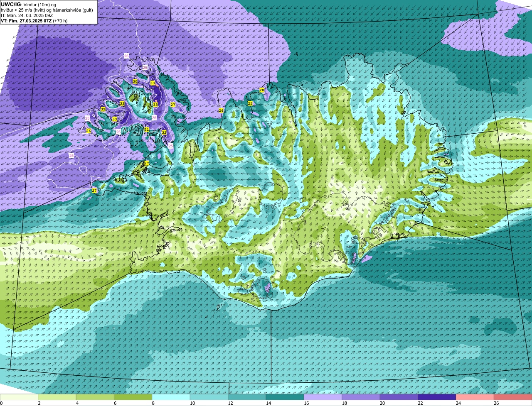Click the 12–14 m/s teal legend swatch
This screenshot has width=532, height=406.
(247, 397)
